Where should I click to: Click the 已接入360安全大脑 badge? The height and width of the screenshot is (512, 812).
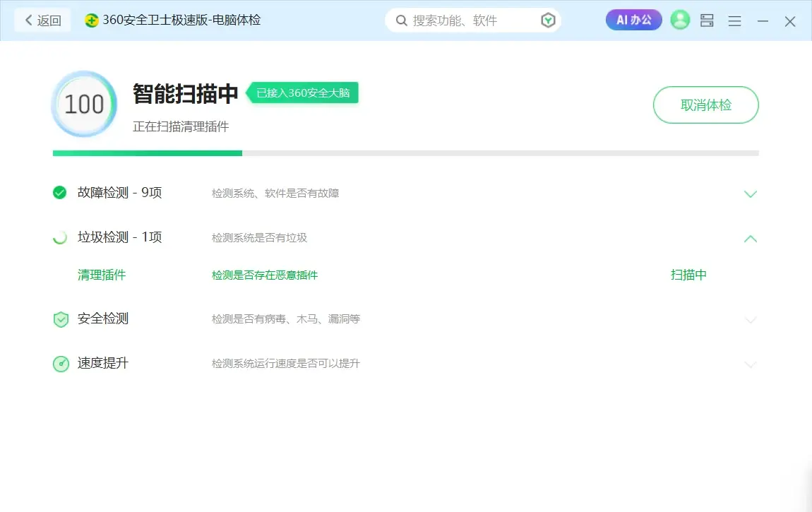pyautogui.click(x=302, y=93)
